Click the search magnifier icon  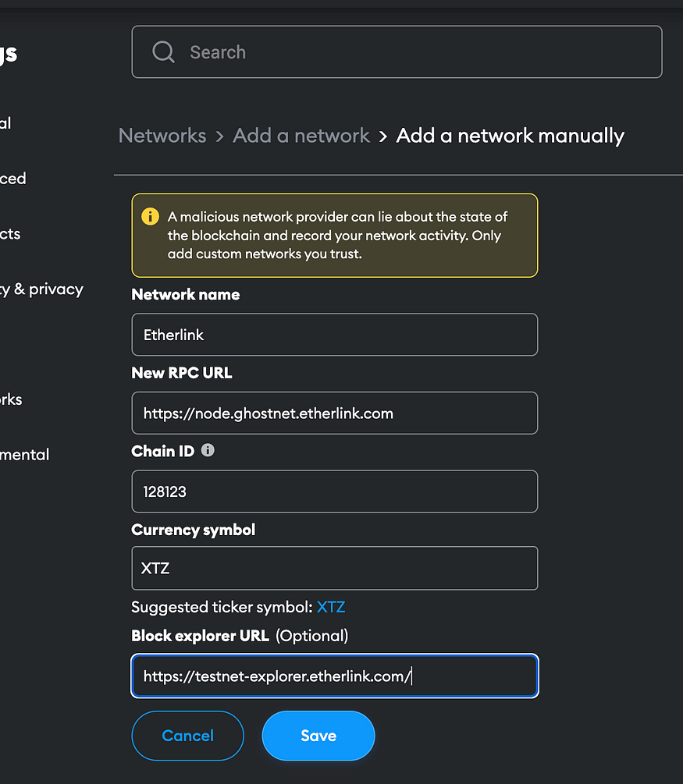pyautogui.click(x=164, y=52)
